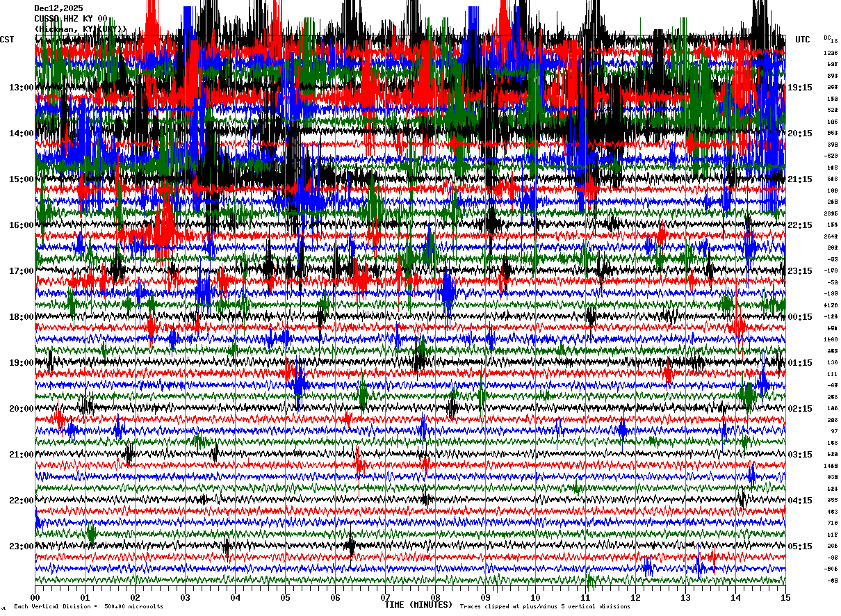Click the DC column header
Screen dimensions: 841x616
click(x=827, y=38)
